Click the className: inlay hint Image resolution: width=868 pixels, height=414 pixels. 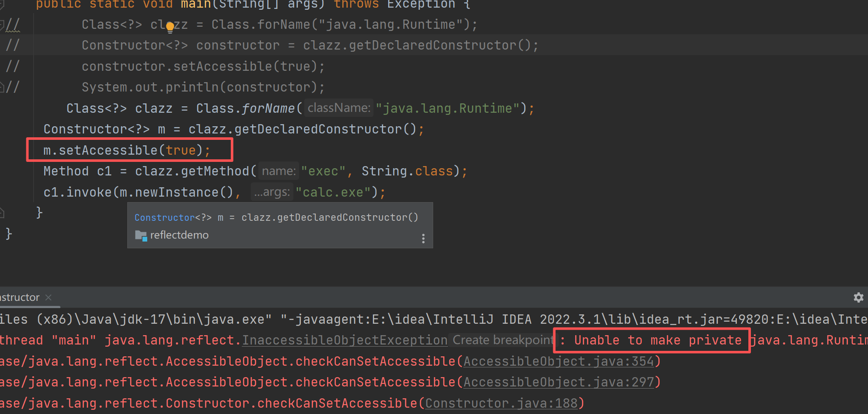click(339, 108)
